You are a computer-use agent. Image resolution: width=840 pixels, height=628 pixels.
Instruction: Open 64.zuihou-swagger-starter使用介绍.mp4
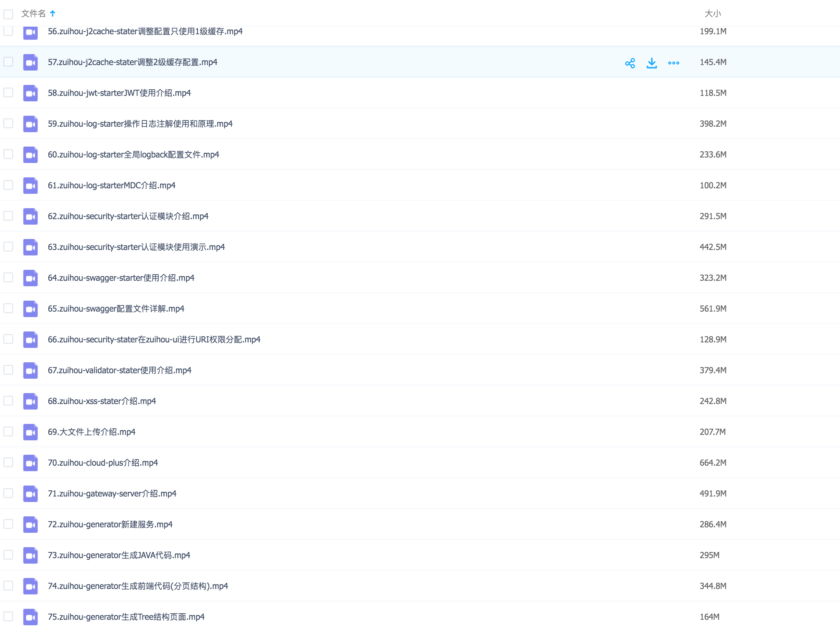121,278
